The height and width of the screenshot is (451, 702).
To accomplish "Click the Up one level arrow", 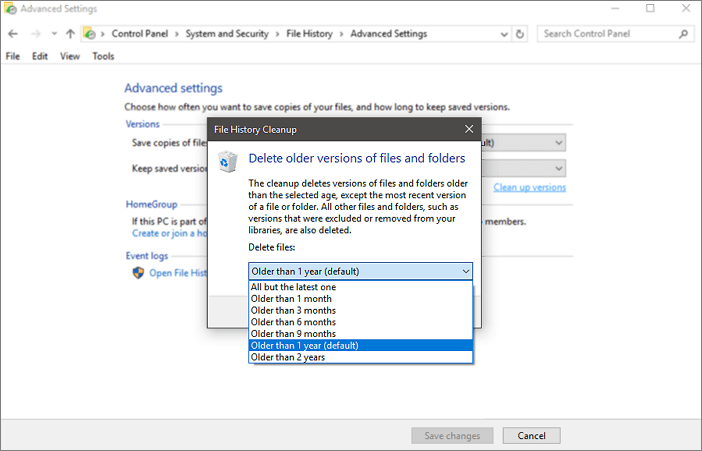I will [70, 34].
